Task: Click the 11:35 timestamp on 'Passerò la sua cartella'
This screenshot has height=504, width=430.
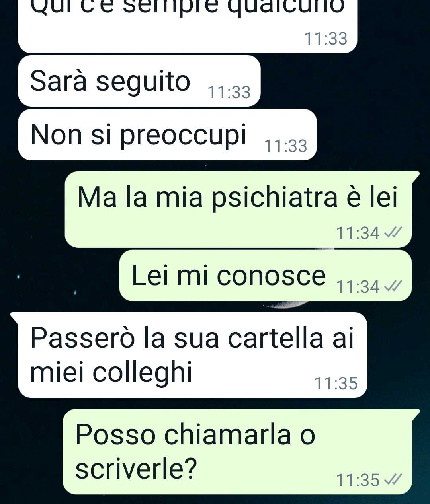Action: tap(336, 383)
